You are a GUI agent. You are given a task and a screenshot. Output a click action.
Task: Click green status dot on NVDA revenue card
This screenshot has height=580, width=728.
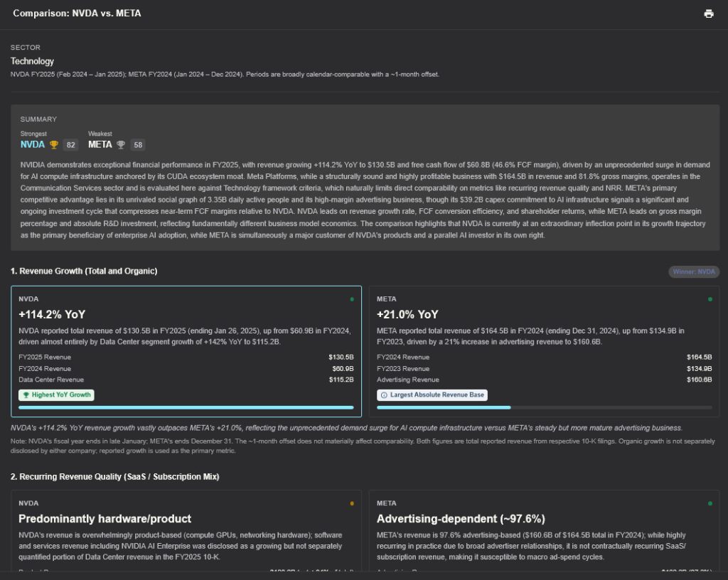352,299
